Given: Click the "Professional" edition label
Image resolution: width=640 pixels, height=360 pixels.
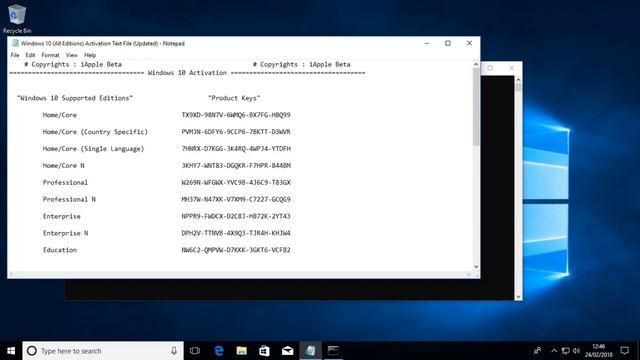Looking at the screenshot, I should coord(65,182).
